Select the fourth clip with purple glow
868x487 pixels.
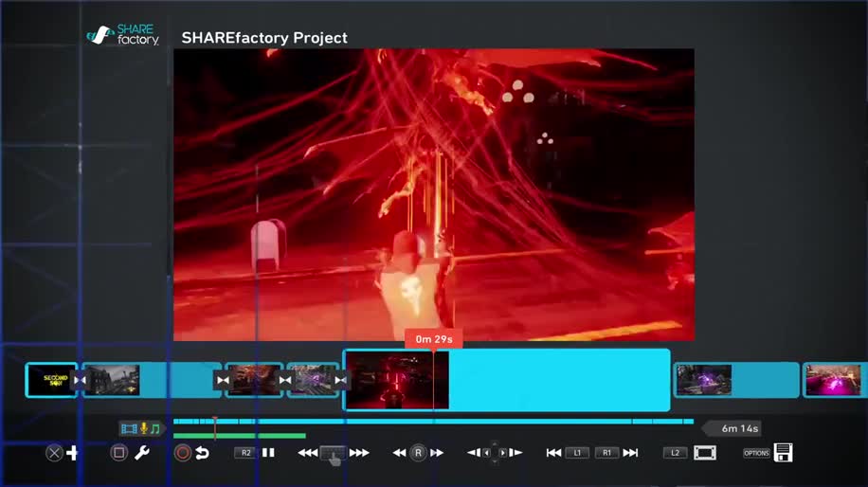point(314,380)
